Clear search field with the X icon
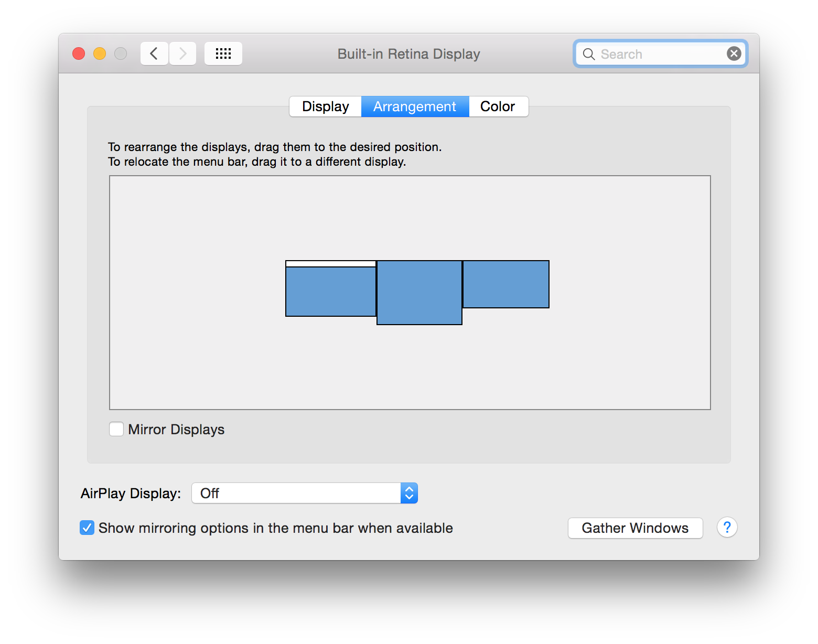The height and width of the screenshot is (644, 818). 734,53
